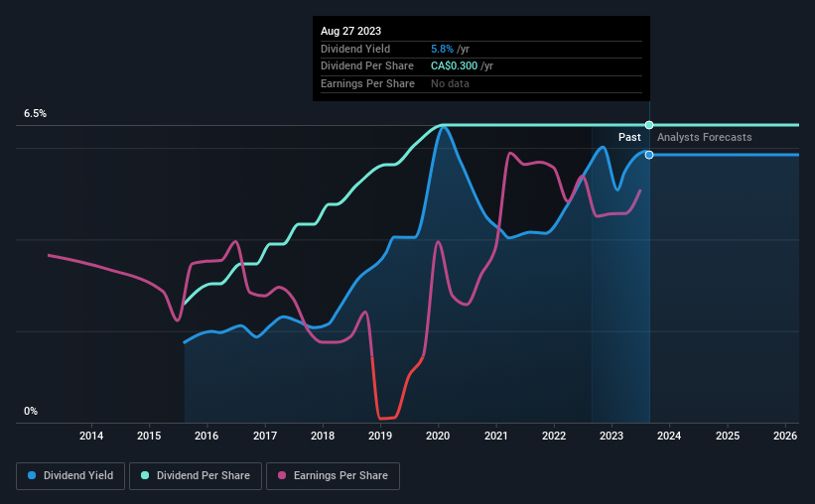Click the 6.5% y-axis label
The width and height of the screenshot is (815, 504).
(35, 113)
